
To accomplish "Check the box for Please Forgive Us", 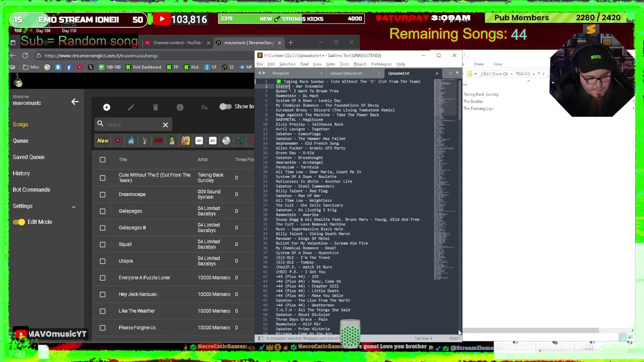I will [103, 327].
